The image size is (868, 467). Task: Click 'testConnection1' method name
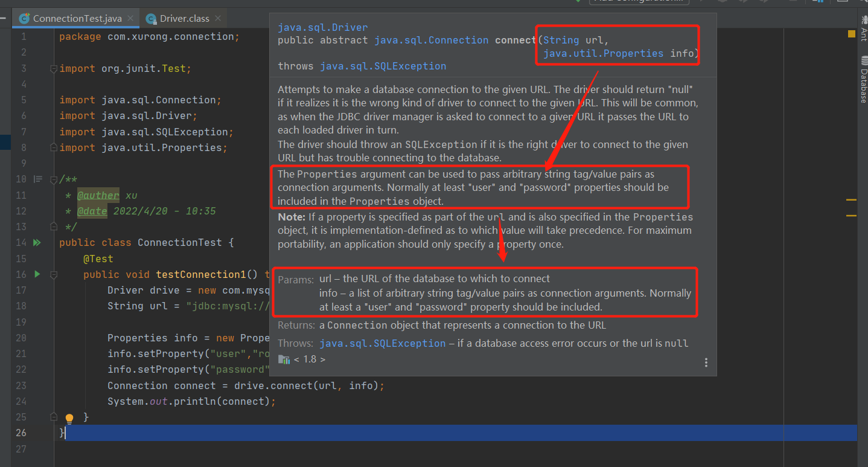(200, 275)
